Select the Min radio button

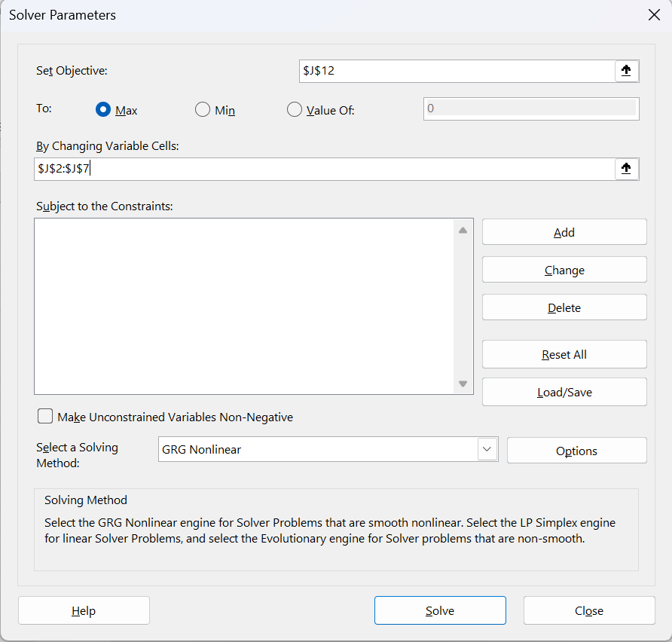(203, 110)
